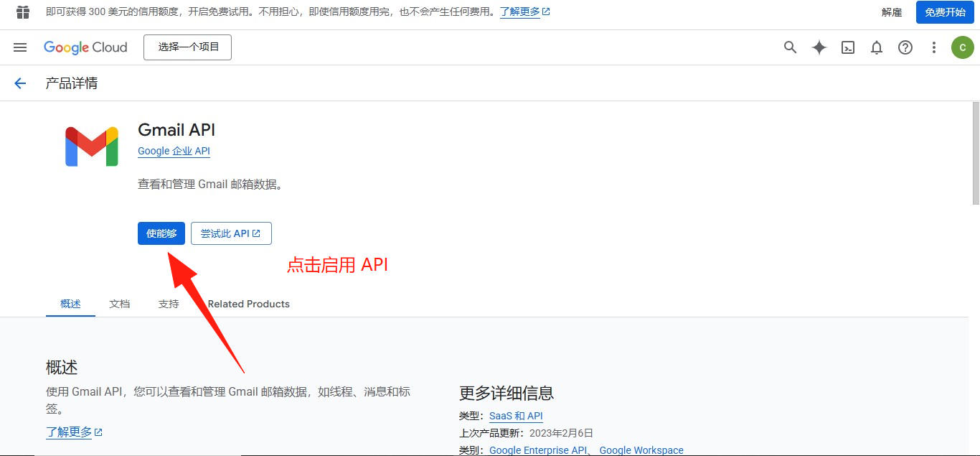Viewport: 980px width, 456px height.
Task: Click the Google Cloud logo
Action: [x=85, y=47]
